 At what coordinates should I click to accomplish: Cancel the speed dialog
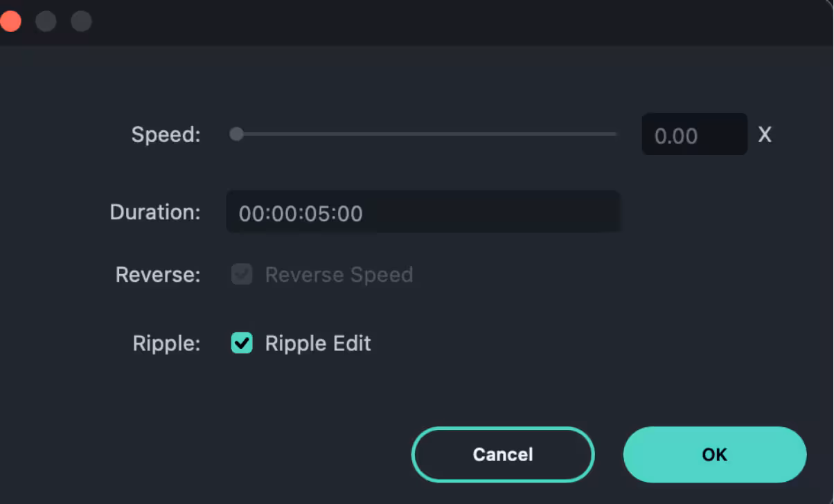(x=503, y=454)
